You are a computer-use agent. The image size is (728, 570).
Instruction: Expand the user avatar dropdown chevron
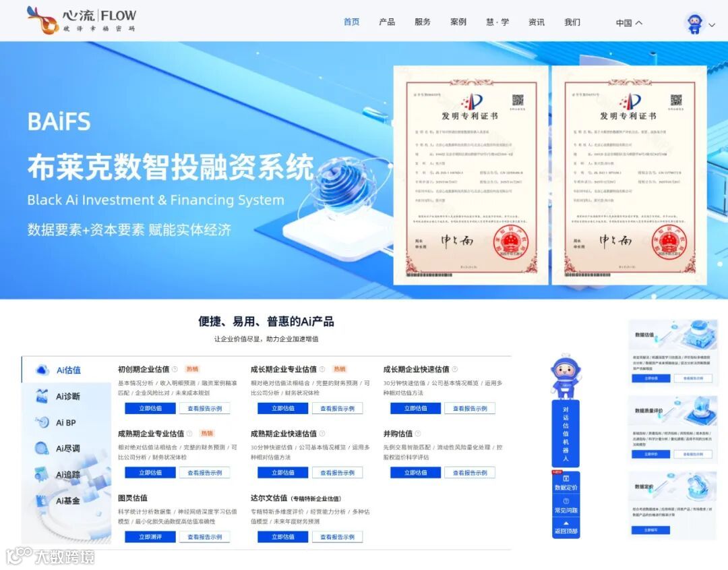pyautogui.click(x=712, y=25)
